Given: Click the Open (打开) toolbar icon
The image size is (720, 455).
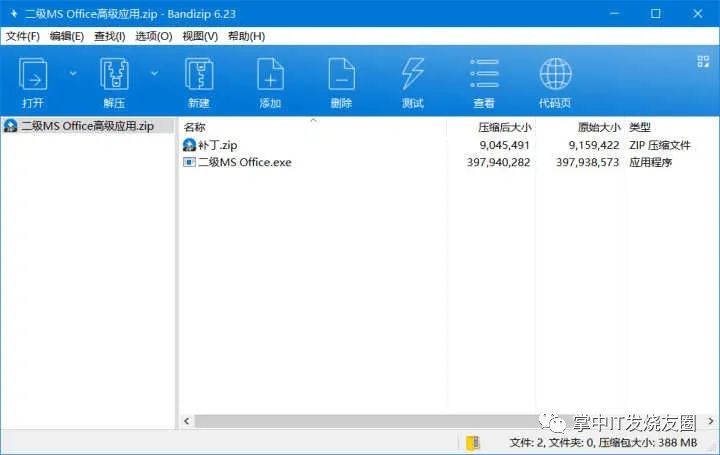Looking at the screenshot, I should [33, 74].
